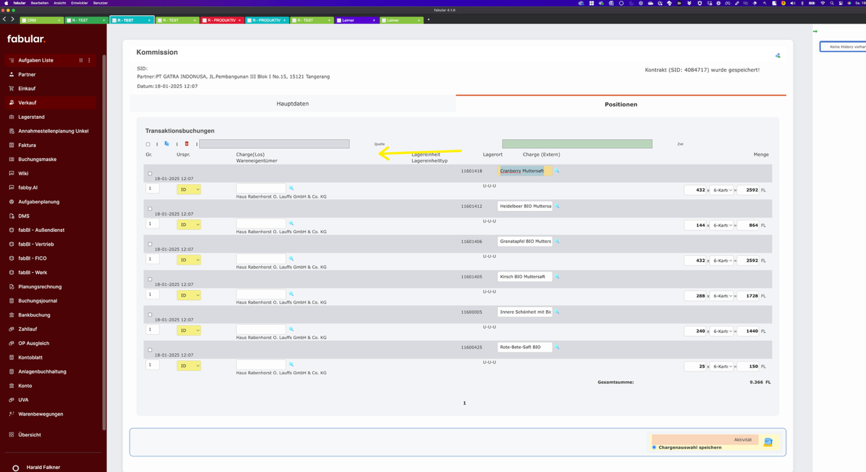Screen dimensions: 866x472
Task: Open the Einkauf shopping cart sidebar item
Action: pyautogui.click(x=27, y=88)
